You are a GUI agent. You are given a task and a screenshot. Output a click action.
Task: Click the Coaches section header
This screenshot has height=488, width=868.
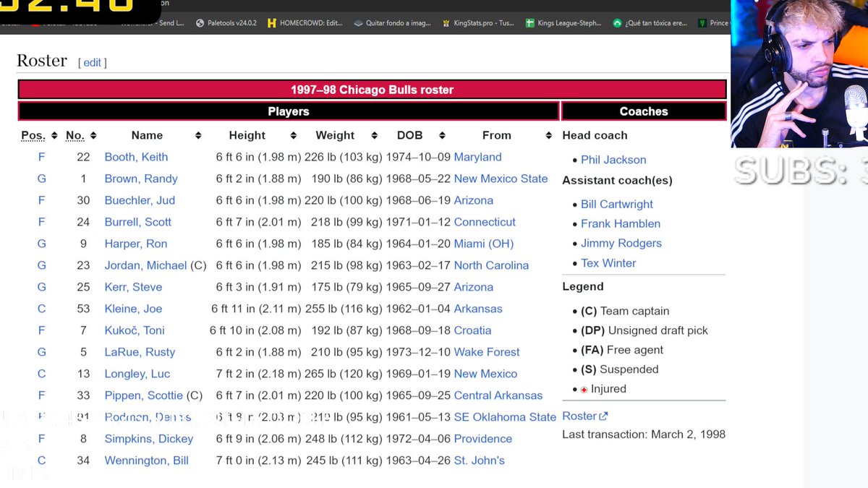644,111
